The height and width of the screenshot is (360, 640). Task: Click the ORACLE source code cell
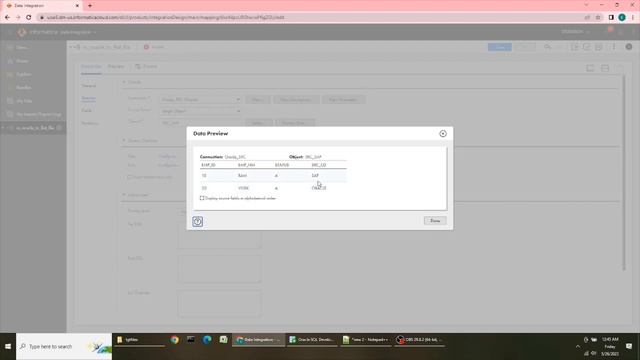pyautogui.click(x=319, y=188)
